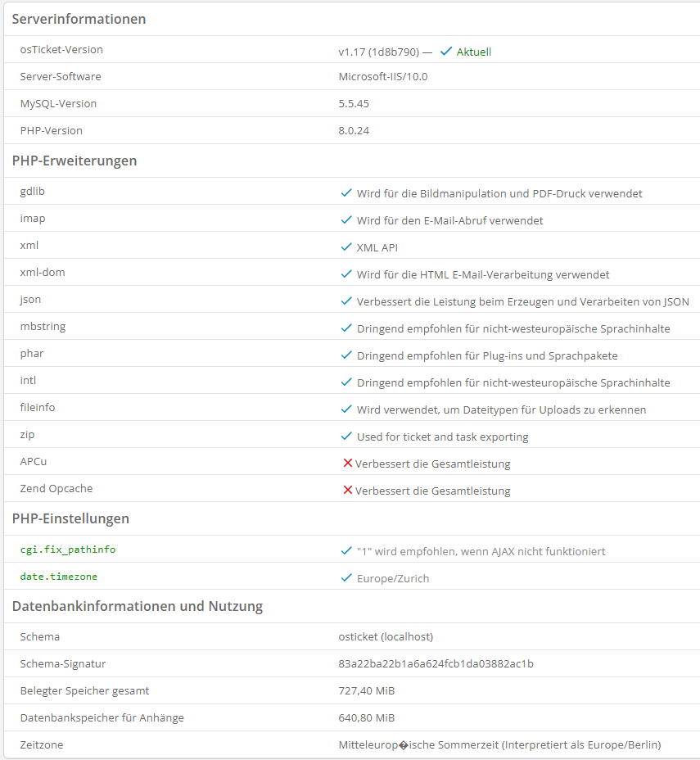Click the Aktuell version status text

point(474,52)
